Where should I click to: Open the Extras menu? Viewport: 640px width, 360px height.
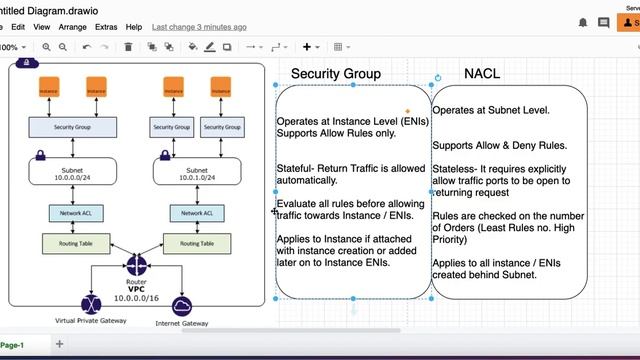click(x=106, y=27)
